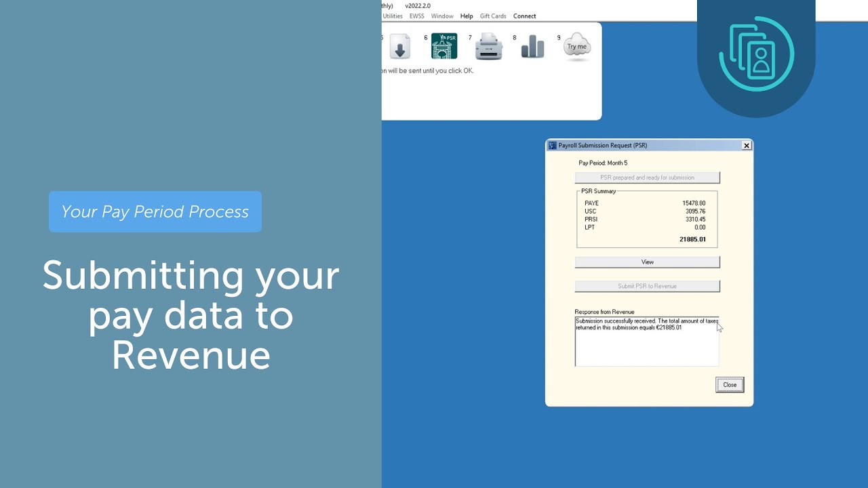
Task: Open the Window menu
Action: click(442, 16)
